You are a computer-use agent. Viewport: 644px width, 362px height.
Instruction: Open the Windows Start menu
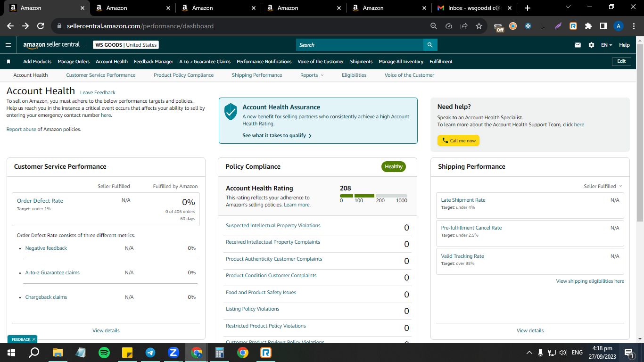point(11,352)
